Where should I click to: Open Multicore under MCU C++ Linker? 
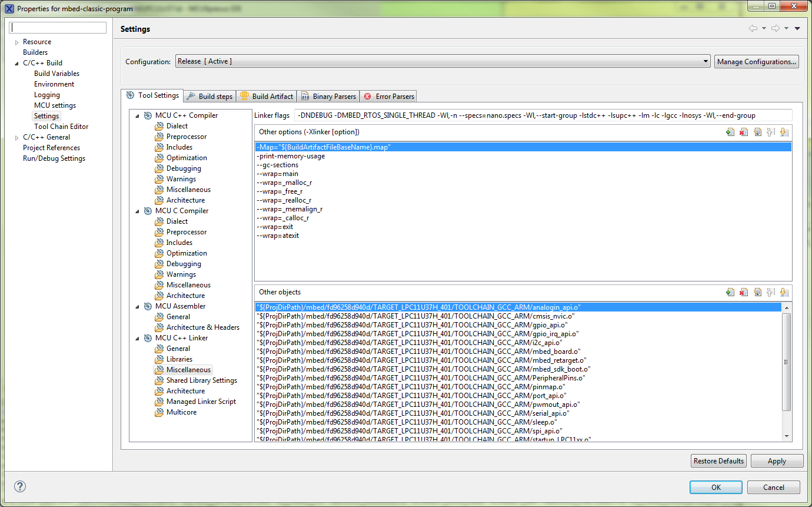point(181,412)
